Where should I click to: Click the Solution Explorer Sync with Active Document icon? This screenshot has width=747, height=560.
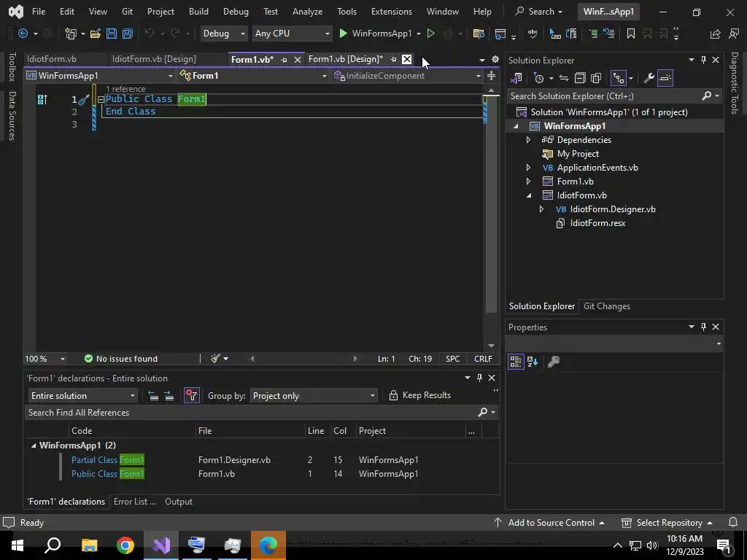tap(564, 78)
